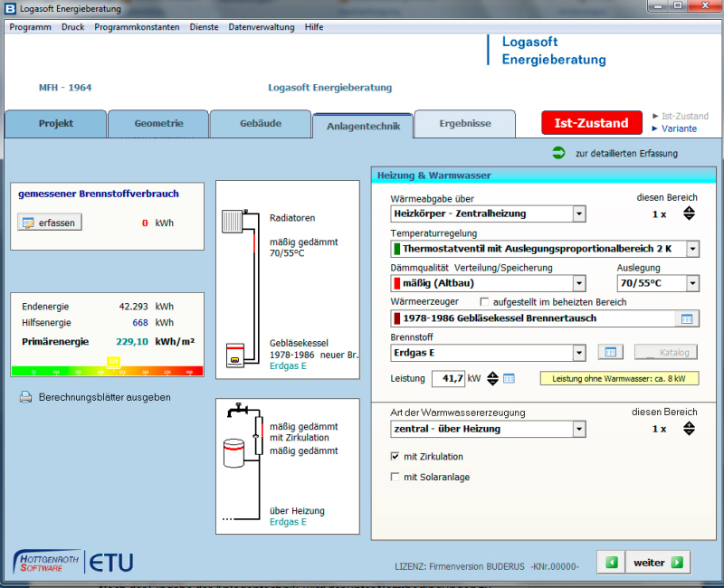Click the Primärenergie color scale bar
This screenshot has height=588, width=724.
click(x=107, y=371)
